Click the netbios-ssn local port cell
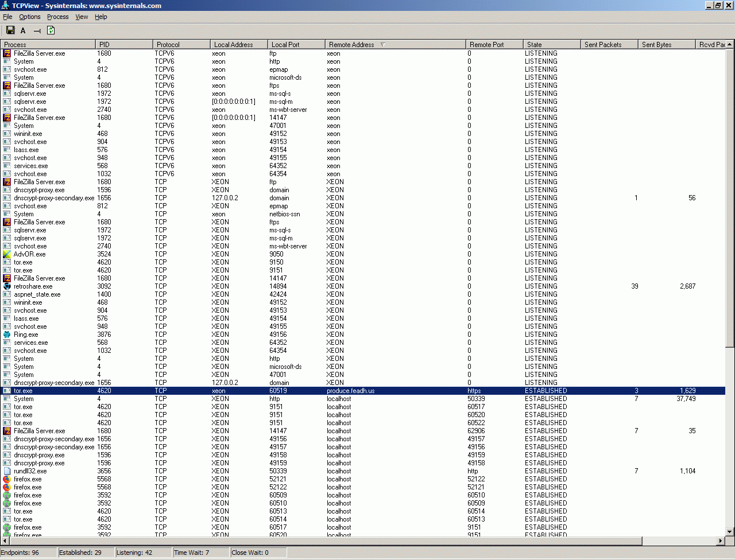Screen dimensions: 735x560 click(285, 214)
